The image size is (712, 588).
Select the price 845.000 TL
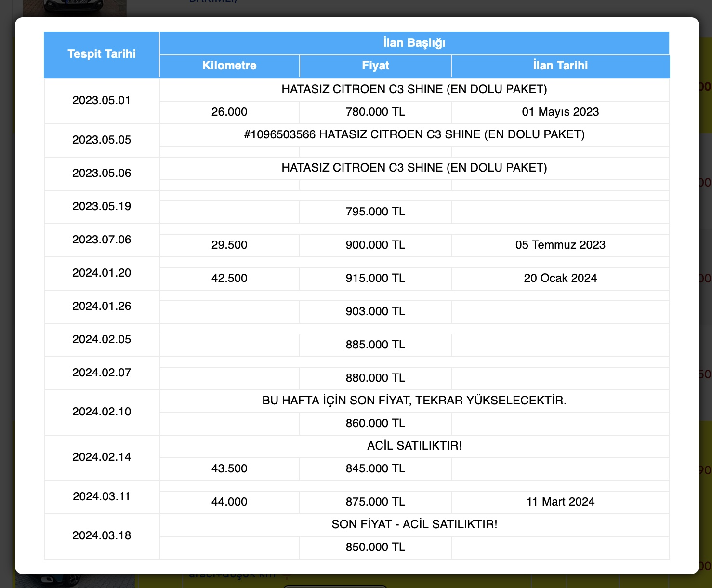pyautogui.click(x=375, y=468)
